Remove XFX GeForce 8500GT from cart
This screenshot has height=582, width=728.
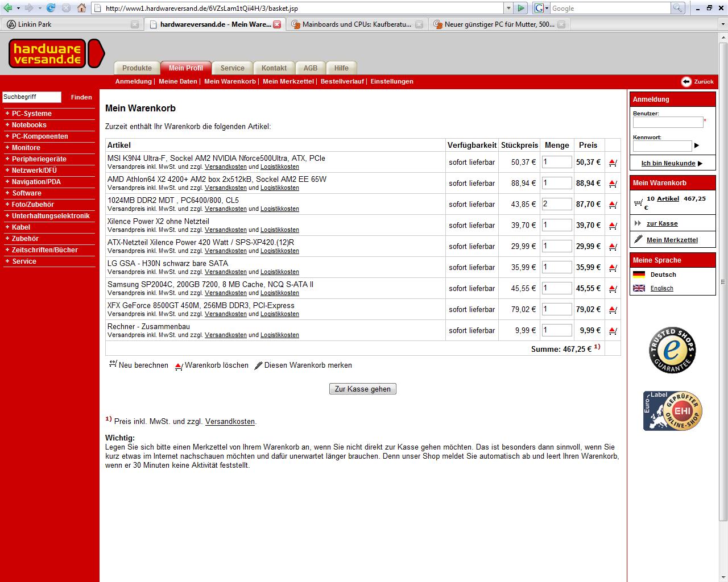pos(613,310)
